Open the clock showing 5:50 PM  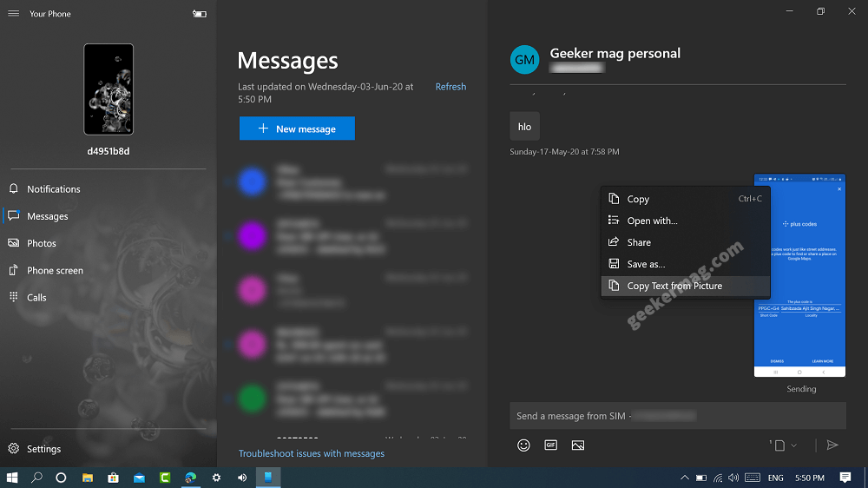[x=809, y=478]
